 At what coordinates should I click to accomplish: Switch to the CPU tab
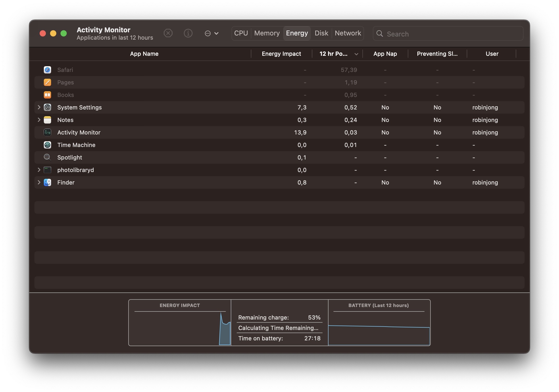[x=241, y=33]
